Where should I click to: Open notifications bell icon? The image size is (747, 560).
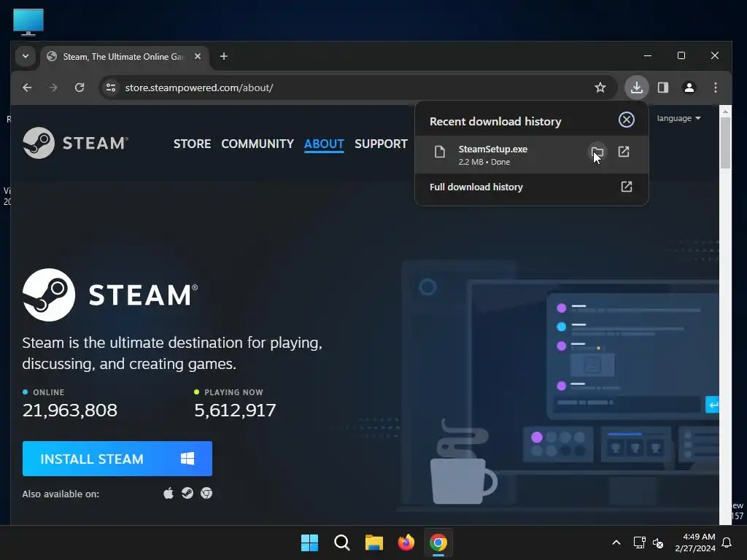click(x=727, y=542)
